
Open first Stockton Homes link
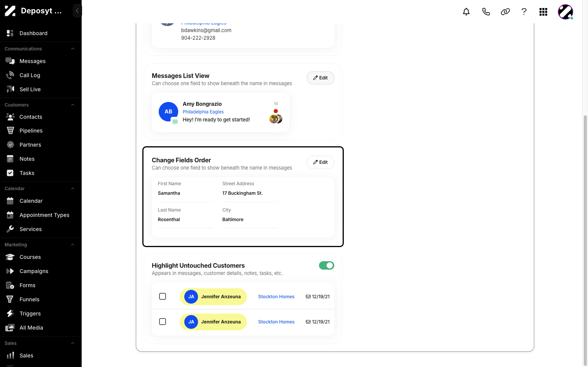click(276, 297)
